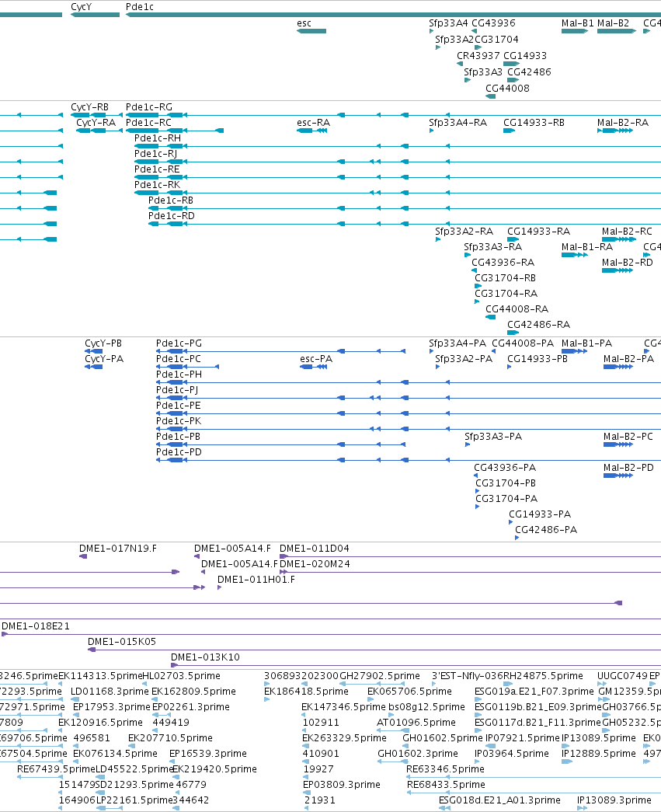661x812 pixels.
Task: Click the EK207710.5prime EST label
Action: tap(170, 737)
